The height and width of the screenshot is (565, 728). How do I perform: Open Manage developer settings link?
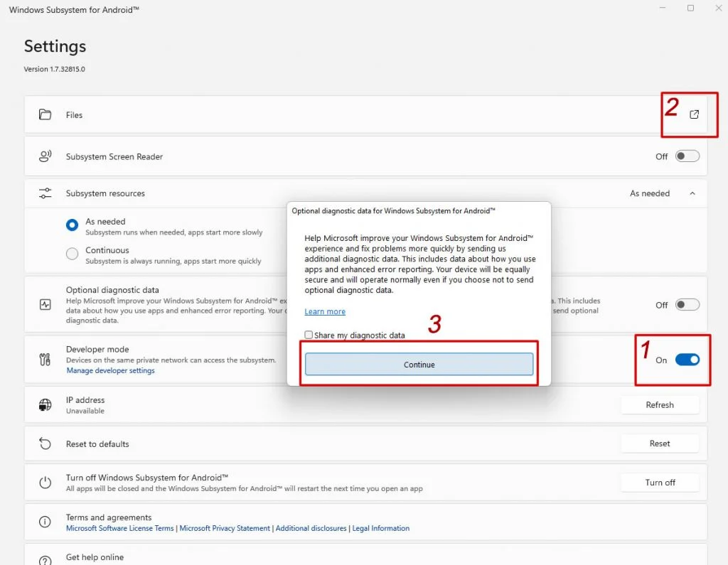[x=110, y=370]
